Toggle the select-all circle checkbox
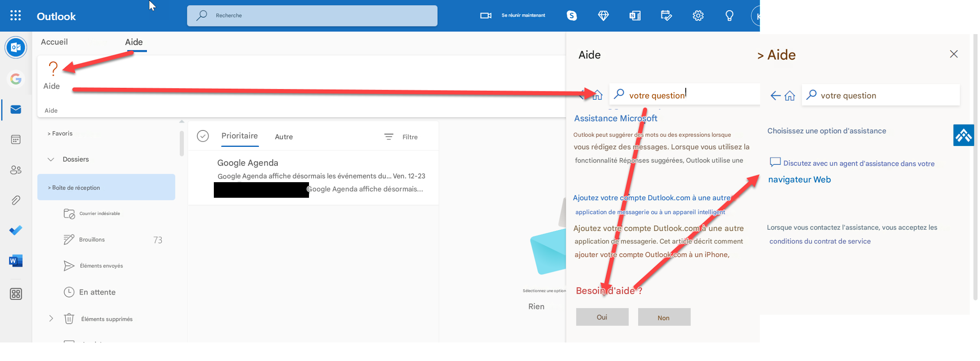The image size is (980, 361). click(x=203, y=136)
